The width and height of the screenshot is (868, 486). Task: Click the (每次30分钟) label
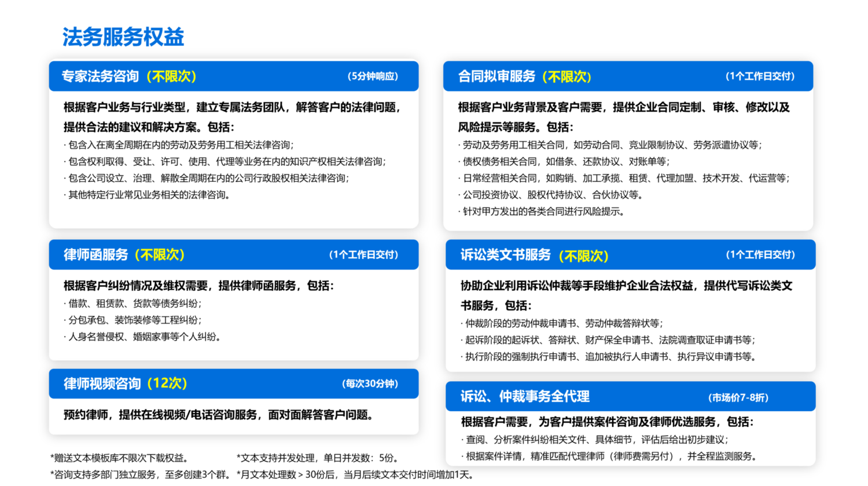click(x=370, y=384)
